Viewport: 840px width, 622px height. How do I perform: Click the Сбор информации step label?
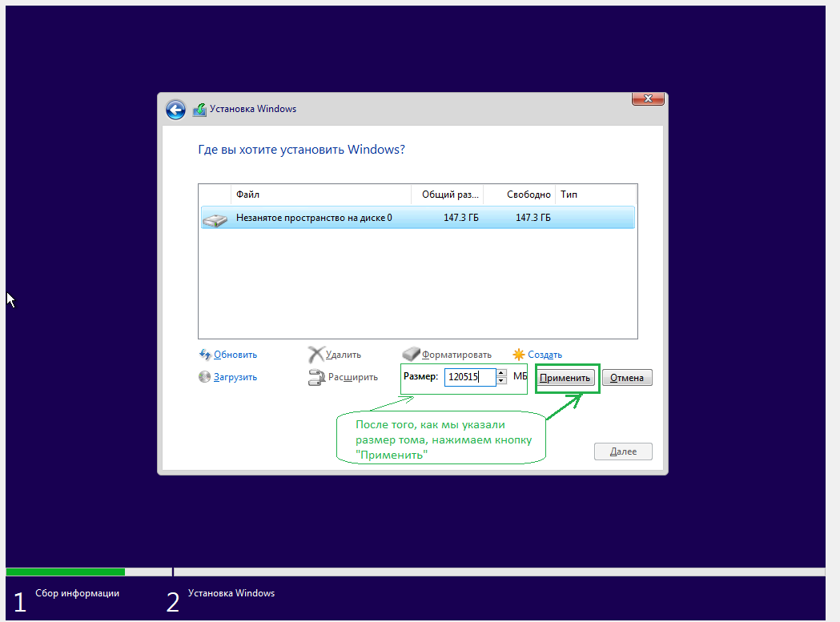(77, 593)
